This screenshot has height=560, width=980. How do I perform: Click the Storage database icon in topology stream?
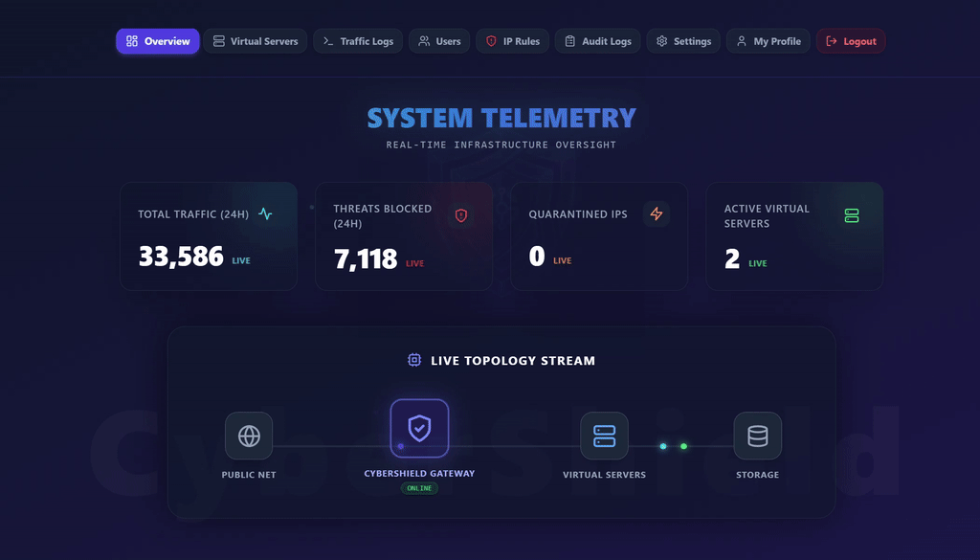point(757,437)
